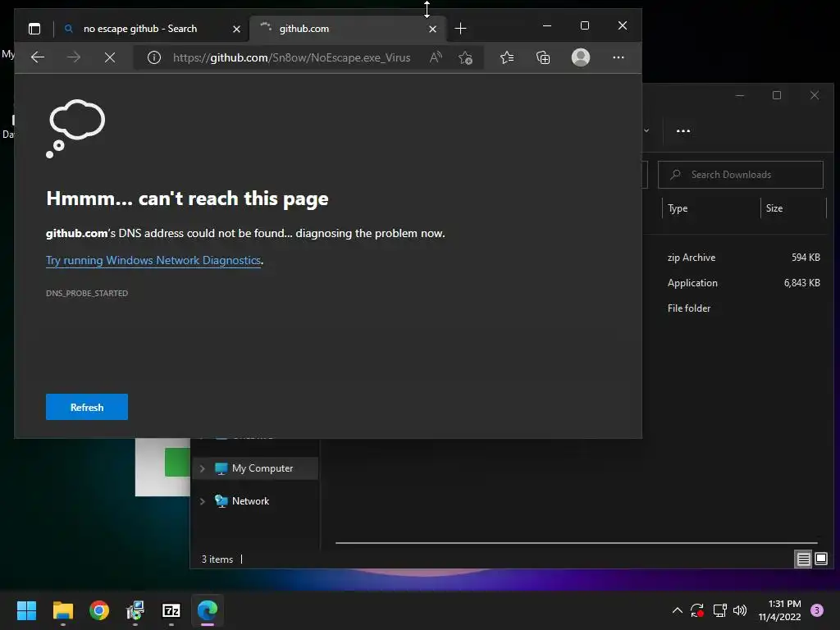The height and width of the screenshot is (630, 840).
Task: Open notifications badge showing 3
Action: pos(817,610)
